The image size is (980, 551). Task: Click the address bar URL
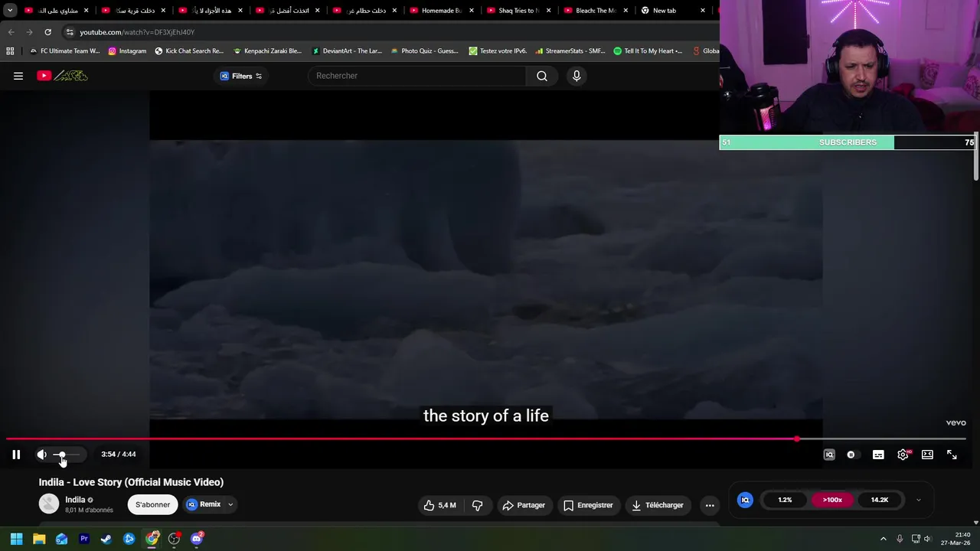pyautogui.click(x=137, y=32)
